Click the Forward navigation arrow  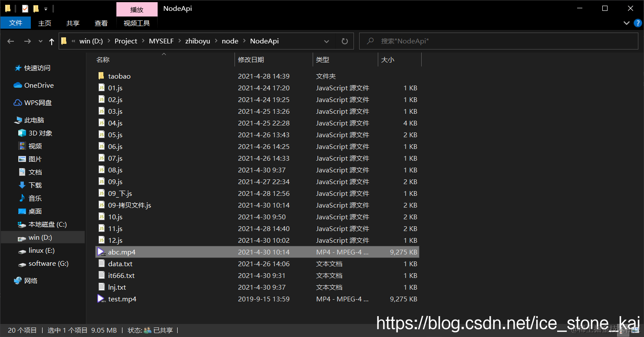pyautogui.click(x=27, y=41)
